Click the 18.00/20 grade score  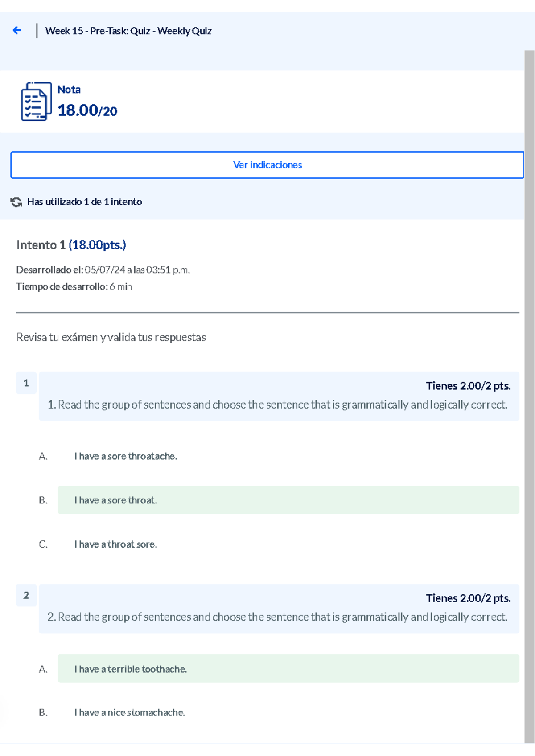pyautogui.click(x=86, y=110)
